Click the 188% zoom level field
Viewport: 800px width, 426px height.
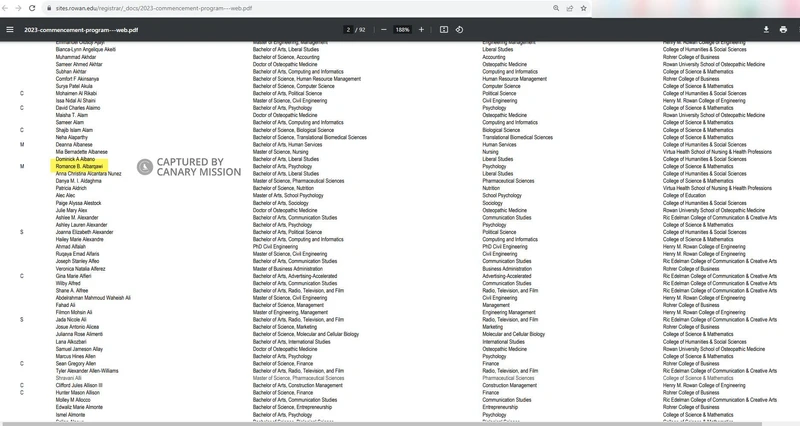(402, 30)
